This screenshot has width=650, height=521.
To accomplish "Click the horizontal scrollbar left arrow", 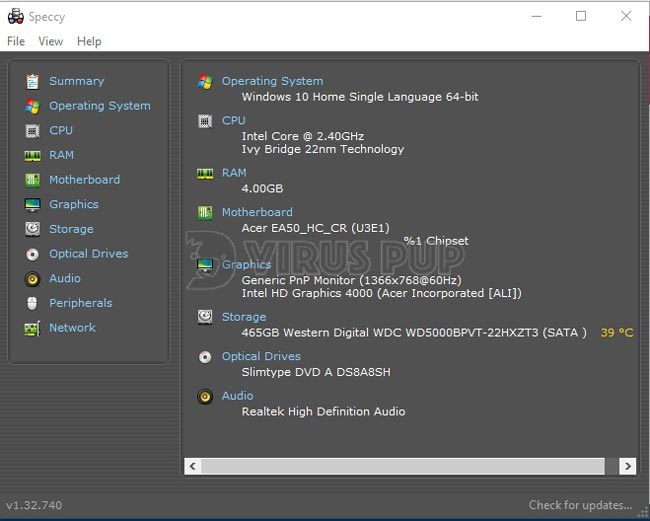I will point(193,466).
